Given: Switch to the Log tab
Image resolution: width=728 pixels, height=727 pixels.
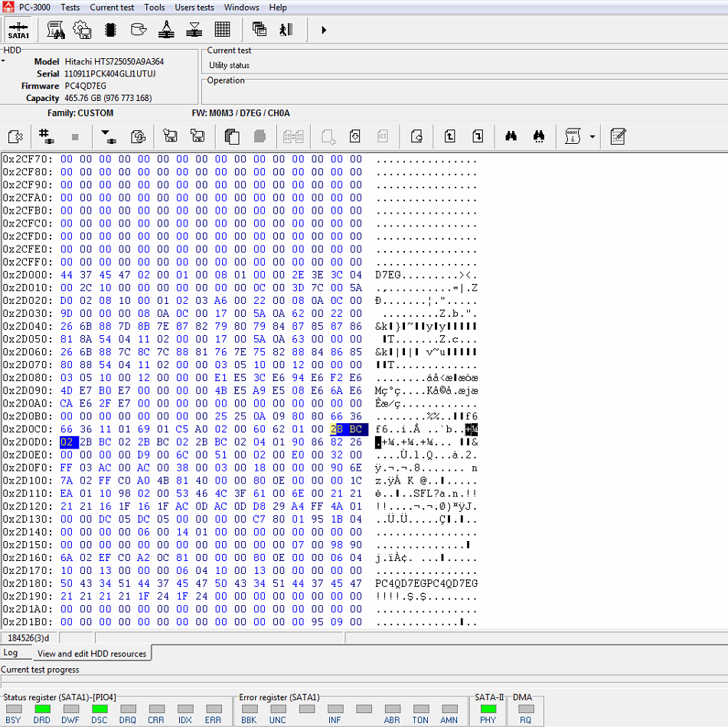Looking at the screenshot, I should pos(11,652).
